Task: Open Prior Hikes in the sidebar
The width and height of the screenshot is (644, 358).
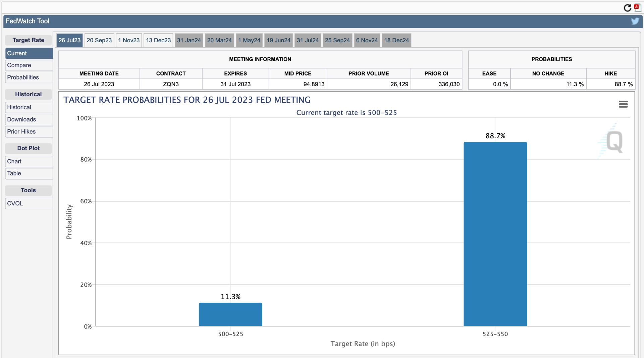Action: [29, 132]
